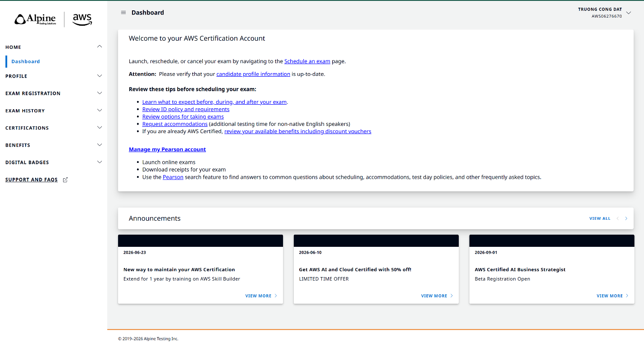Screen dimensions: 644x347
Task: Click Manage my Pearson account link
Action: tap(167, 149)
